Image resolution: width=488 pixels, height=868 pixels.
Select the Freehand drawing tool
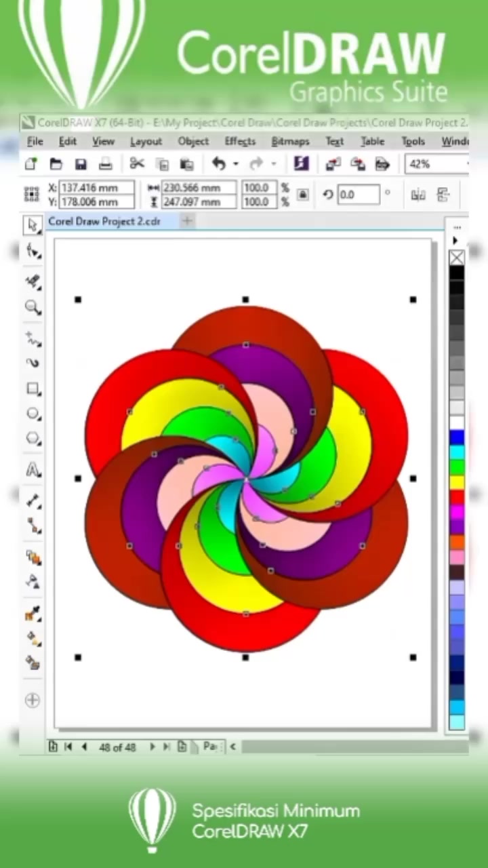coord(33,337)
